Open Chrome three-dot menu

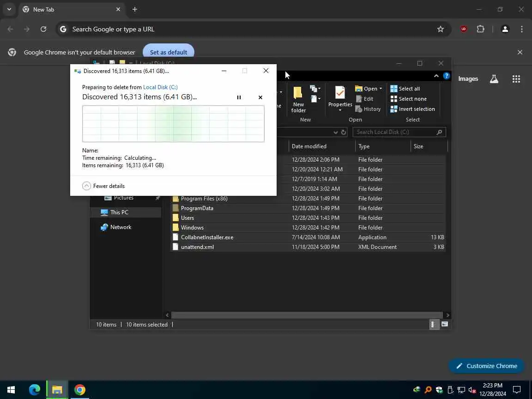[x=522, y=29]
